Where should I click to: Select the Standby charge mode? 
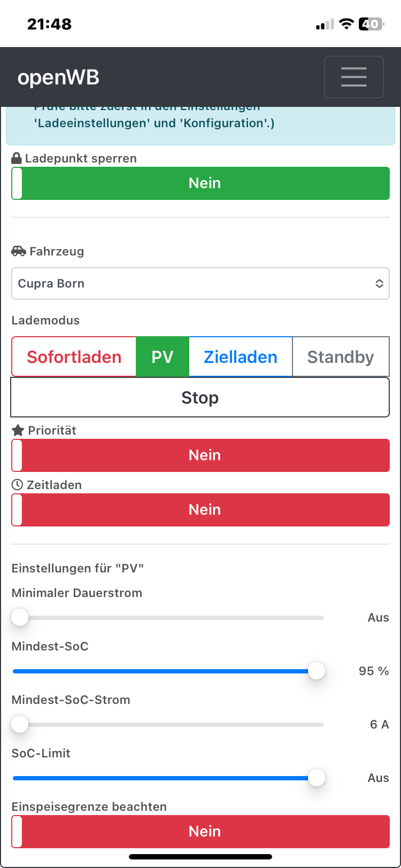(341, 357)
